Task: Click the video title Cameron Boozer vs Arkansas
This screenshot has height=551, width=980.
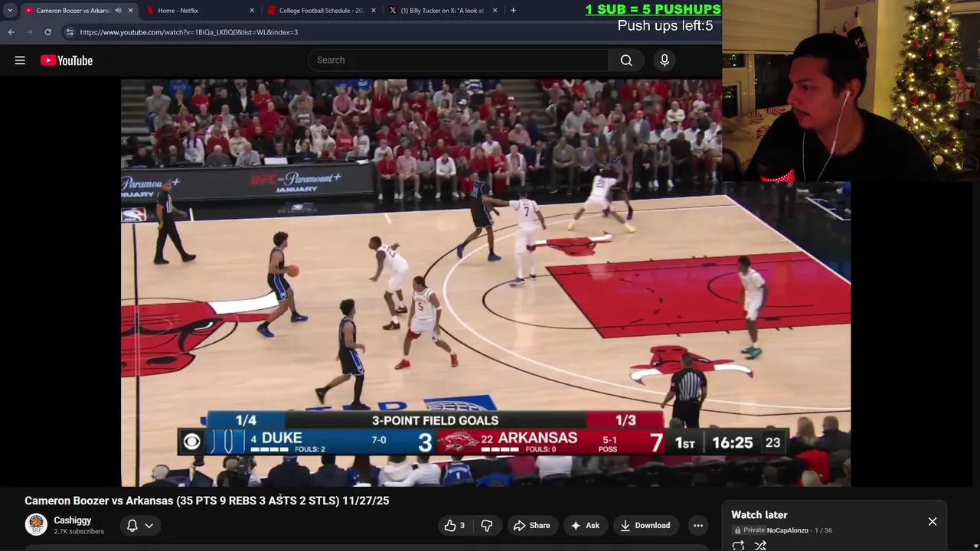Action: coord(207,500)
